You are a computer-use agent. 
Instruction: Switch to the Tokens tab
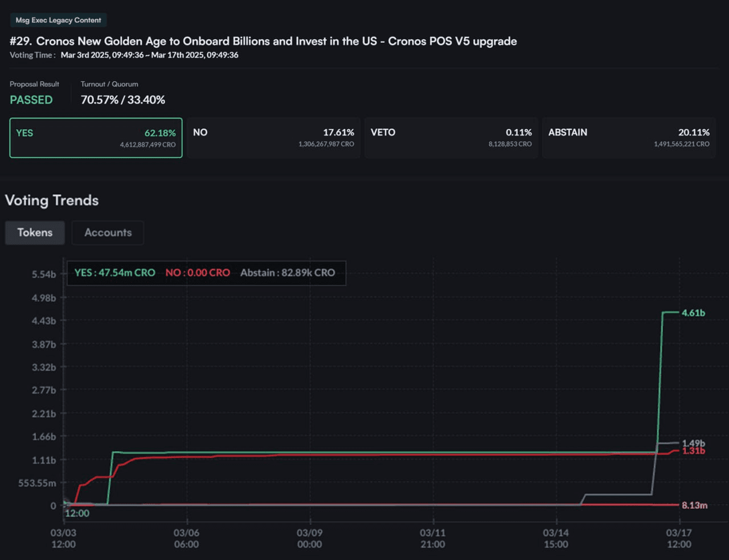click(x=35, y=232)
